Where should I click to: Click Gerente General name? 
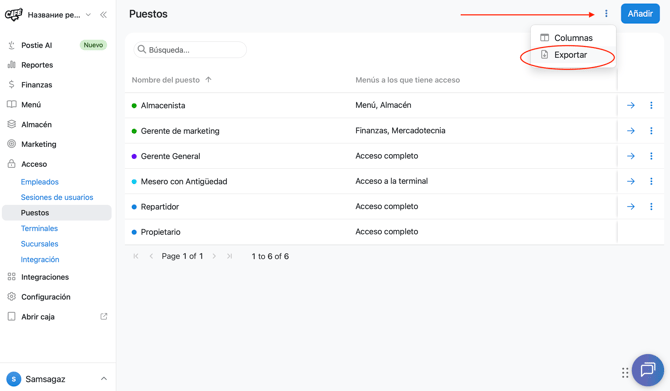(170, 156)
